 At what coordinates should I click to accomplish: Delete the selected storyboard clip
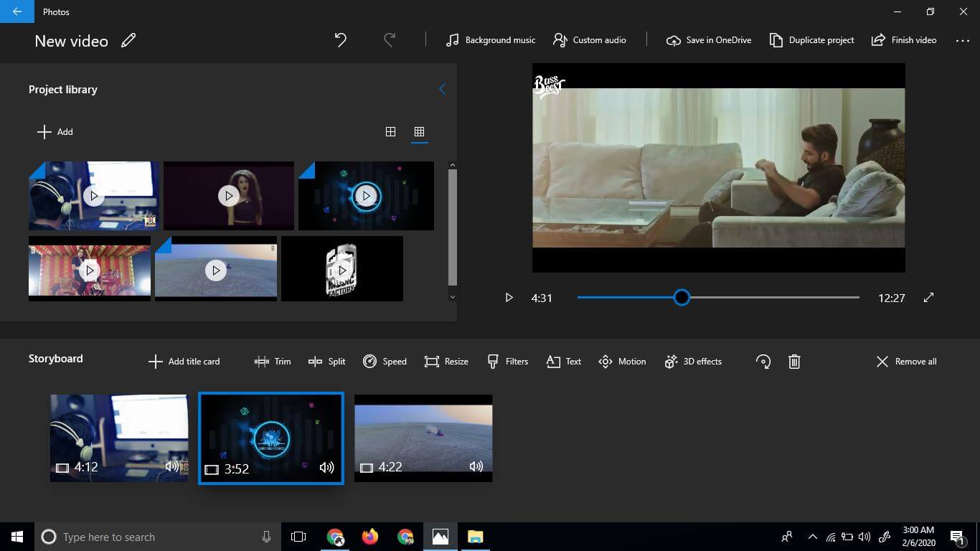coord(794,362)
